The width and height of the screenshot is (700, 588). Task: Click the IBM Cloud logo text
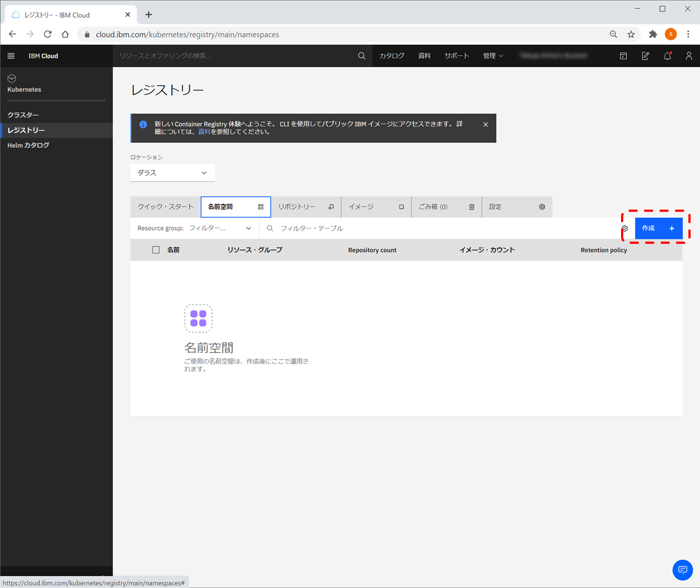(x=43, y=56)
